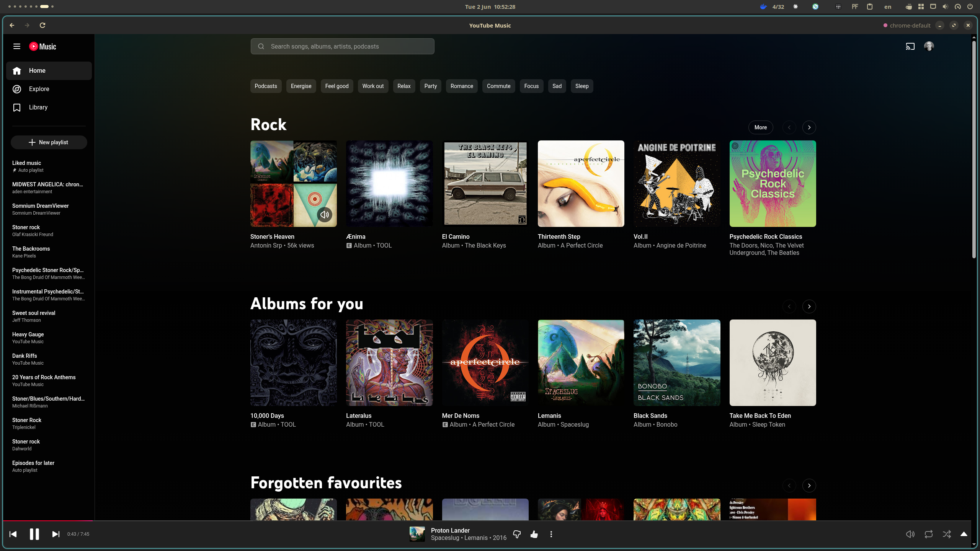
Task: Open the hamburger guide menu
Action: (16, 46)
